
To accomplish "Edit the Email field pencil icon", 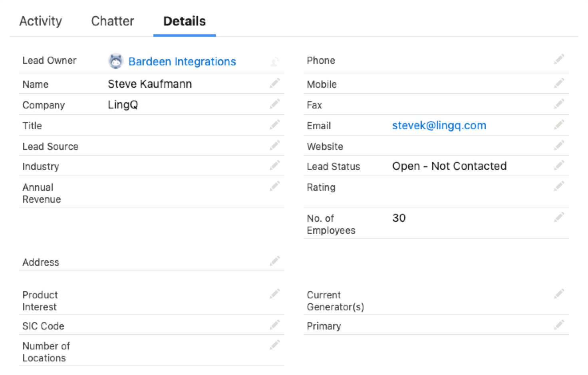I will pyautogui.click(x=559, y=124).
